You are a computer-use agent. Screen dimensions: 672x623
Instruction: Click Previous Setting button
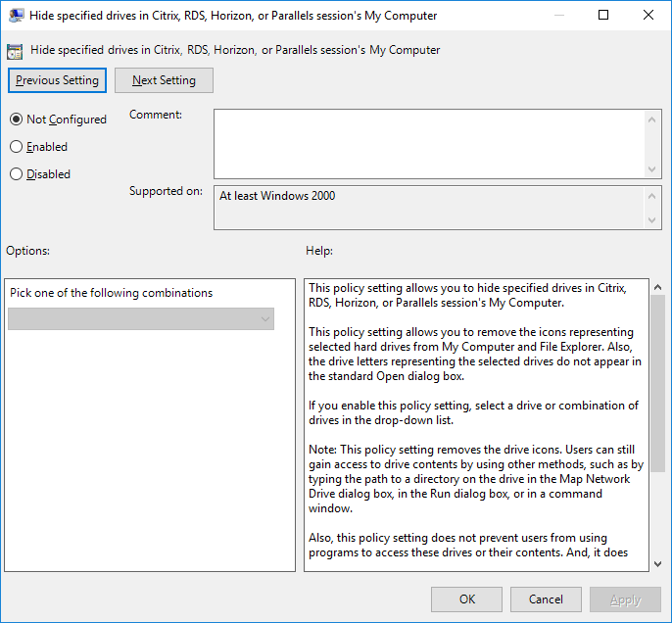tap(57, 80)
